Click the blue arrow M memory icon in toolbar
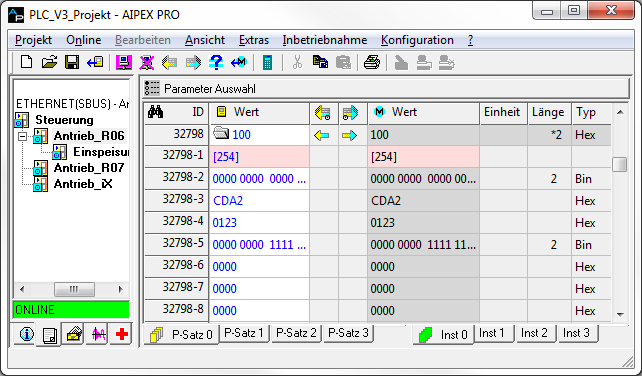 click(x=239, y=63)
